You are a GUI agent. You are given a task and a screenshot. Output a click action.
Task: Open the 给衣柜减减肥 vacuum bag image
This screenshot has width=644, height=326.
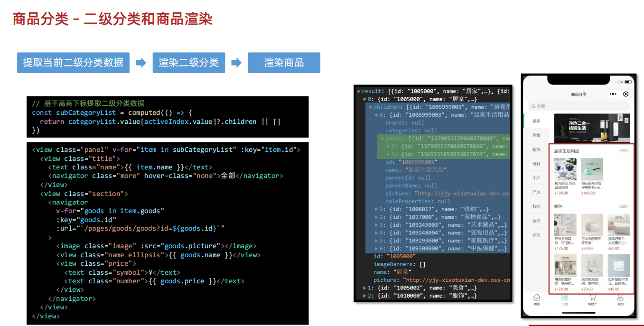pyautogui.click(x=592, y=266)
